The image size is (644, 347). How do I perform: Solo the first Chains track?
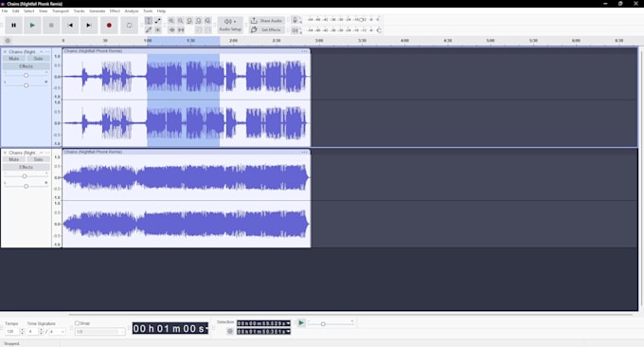[38, 59]
